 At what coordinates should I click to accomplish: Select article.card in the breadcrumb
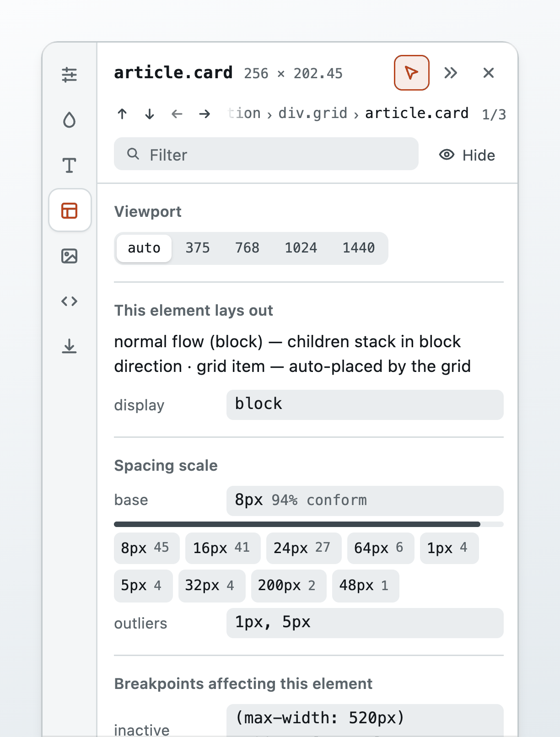click(x=417, y=113)
